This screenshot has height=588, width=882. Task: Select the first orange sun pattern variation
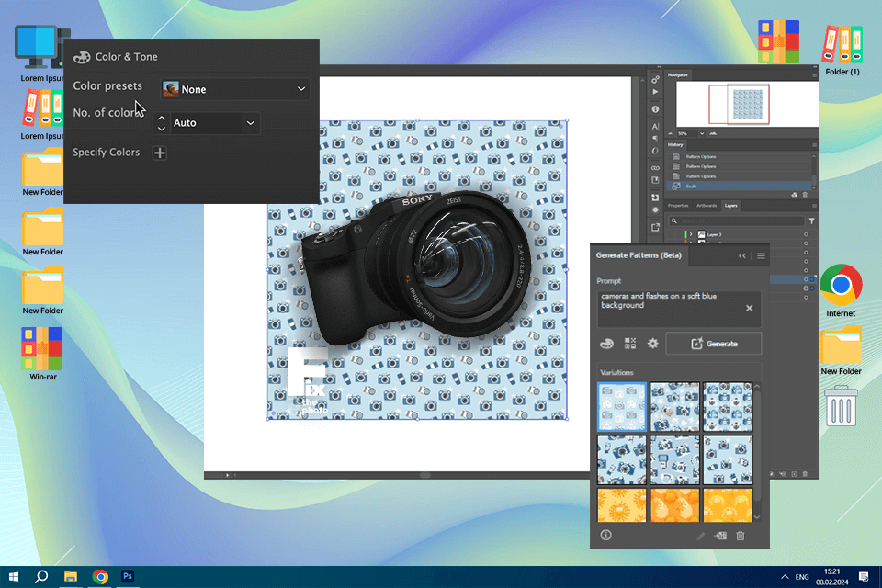[x=622, y=505]
